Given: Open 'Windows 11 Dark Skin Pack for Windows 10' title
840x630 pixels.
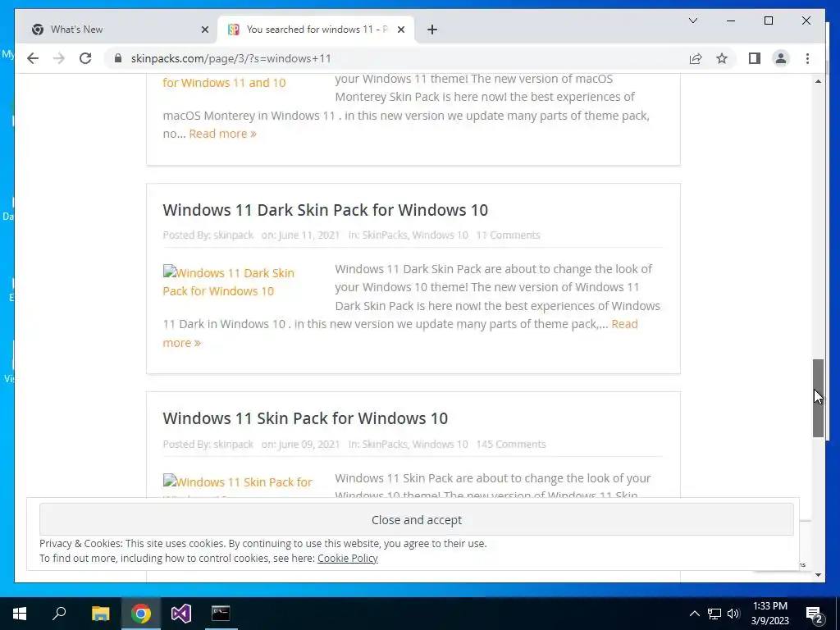Looking at the screenshot, I should point(325,210).
